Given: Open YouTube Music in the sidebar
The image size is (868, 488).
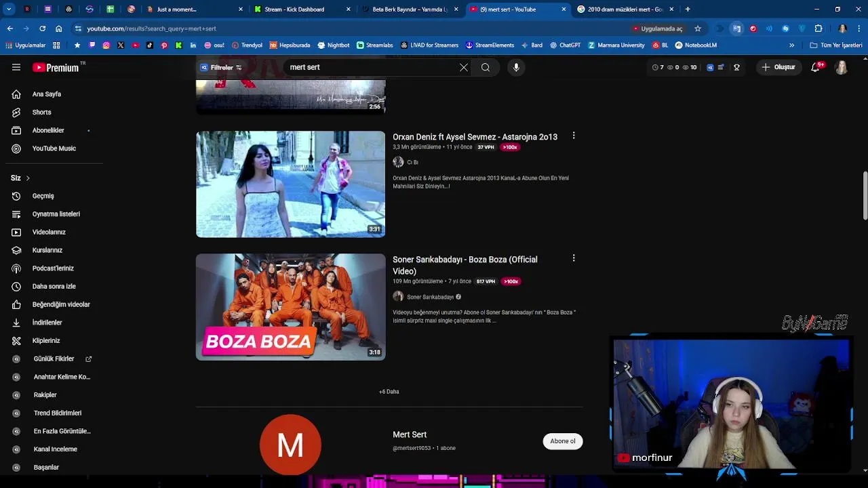Looking at the screenshot, I should pos(54,148).
